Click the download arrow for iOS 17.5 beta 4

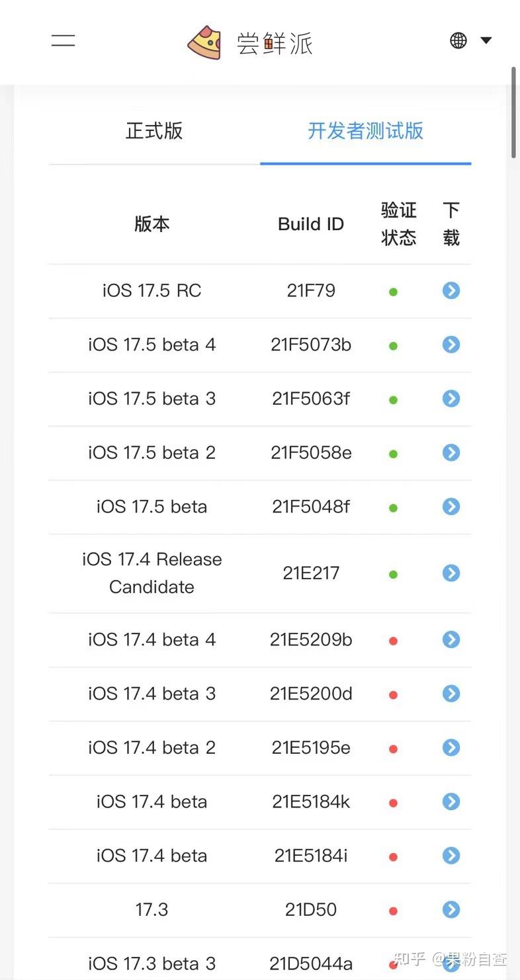(x=451, y=345)
